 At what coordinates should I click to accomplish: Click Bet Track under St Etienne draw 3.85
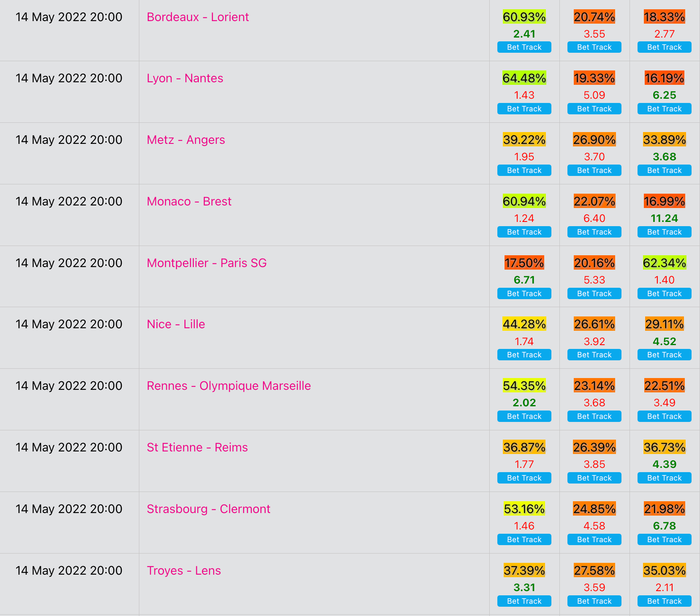[594, 478]
